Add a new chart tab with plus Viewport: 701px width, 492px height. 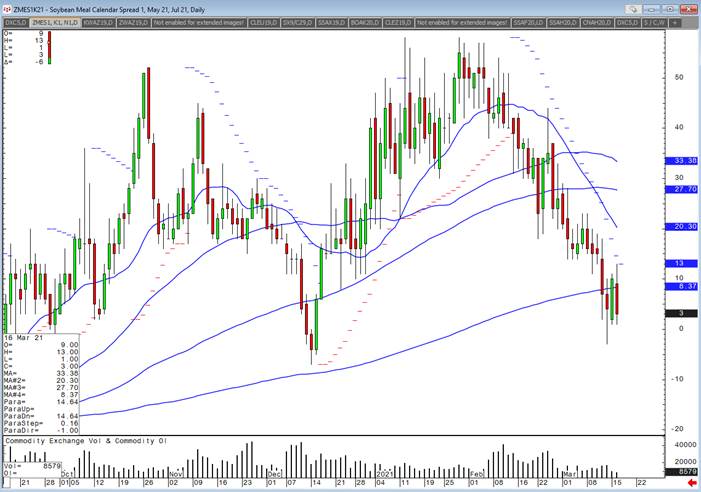tap(677, 21)
